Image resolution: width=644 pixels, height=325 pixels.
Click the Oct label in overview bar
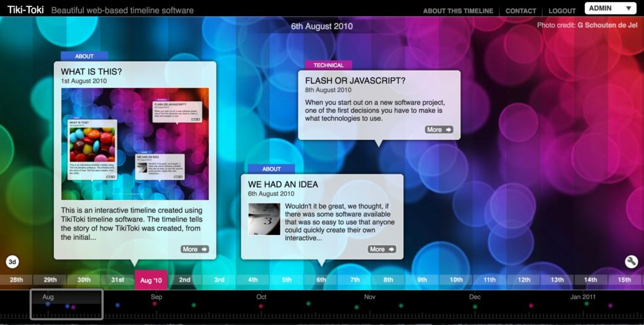[x=261, y=297]
